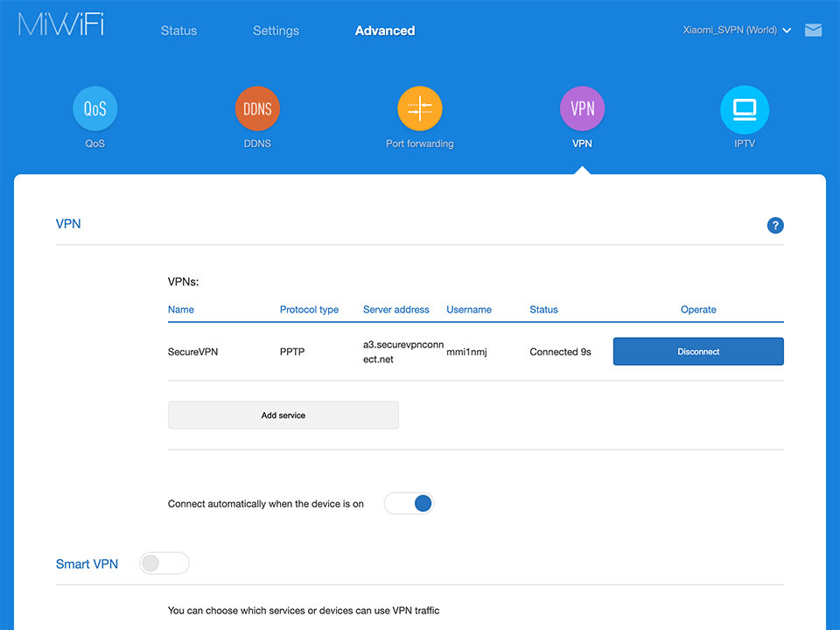The width and height of the screenshot is (840, 630).
Task: Click the server address a3.securevpnconnect.net
Action: coord(402,352)
